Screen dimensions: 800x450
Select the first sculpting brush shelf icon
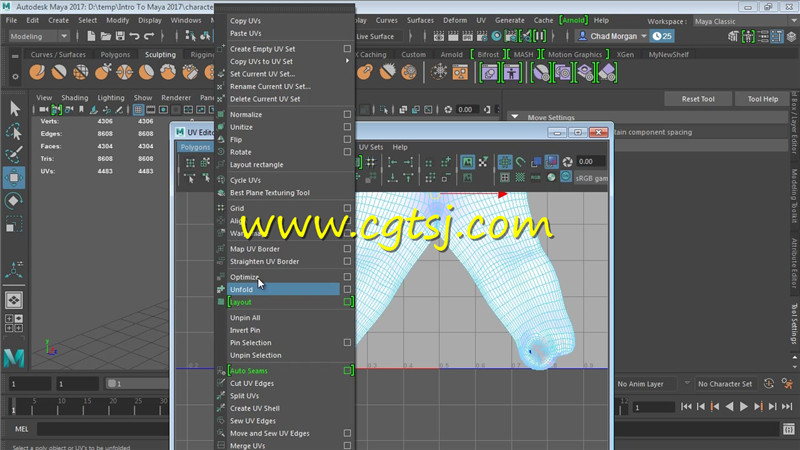point(37,72)
